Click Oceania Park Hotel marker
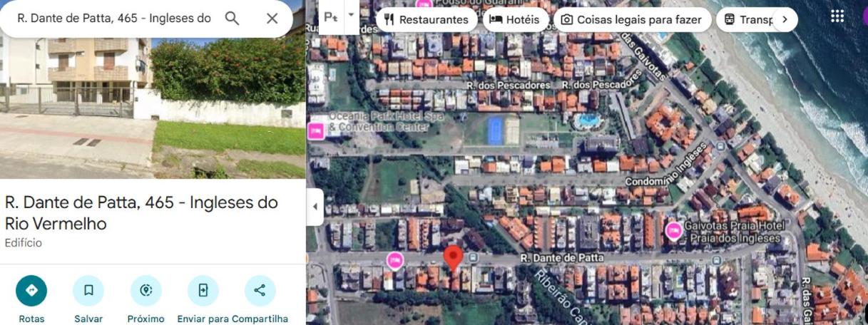Screen dimensions: 868x325 316,131
